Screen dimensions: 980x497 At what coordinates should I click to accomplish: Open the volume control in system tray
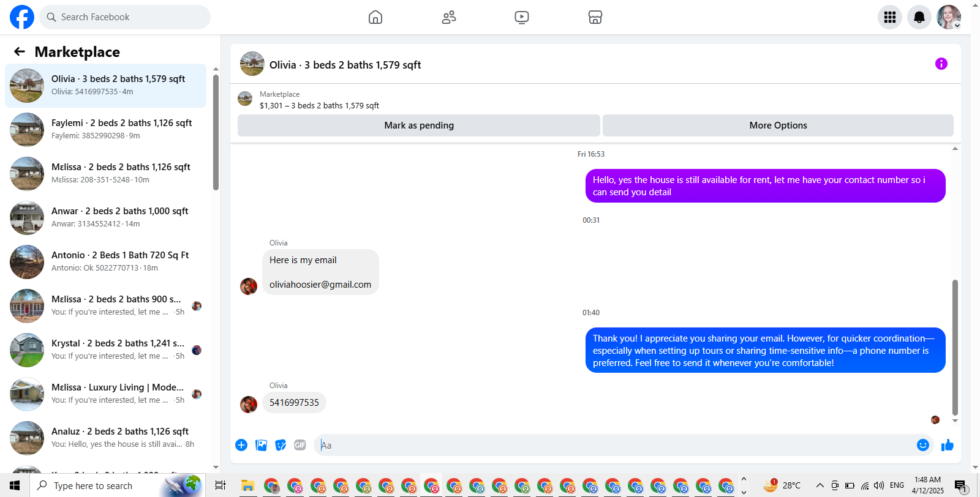[879, 485]
